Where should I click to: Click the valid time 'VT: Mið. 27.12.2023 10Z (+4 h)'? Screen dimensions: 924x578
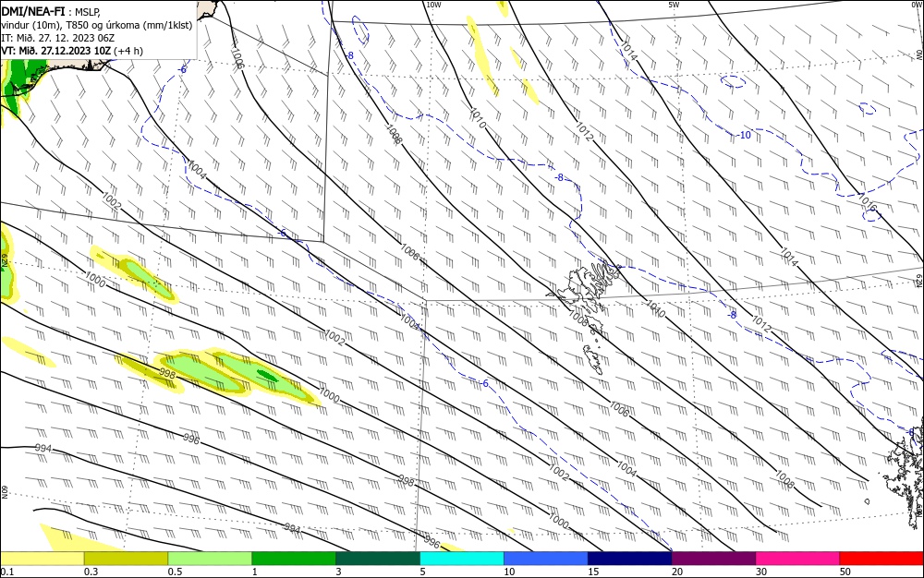pos(72,51)
